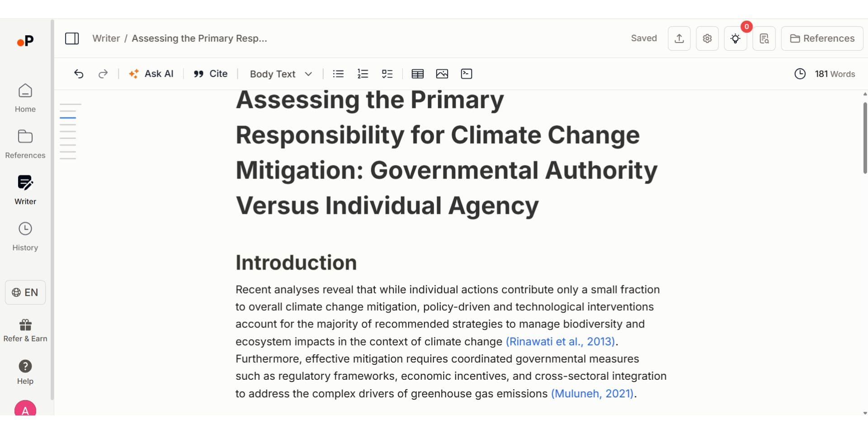Insert a code block

point(466,74)
